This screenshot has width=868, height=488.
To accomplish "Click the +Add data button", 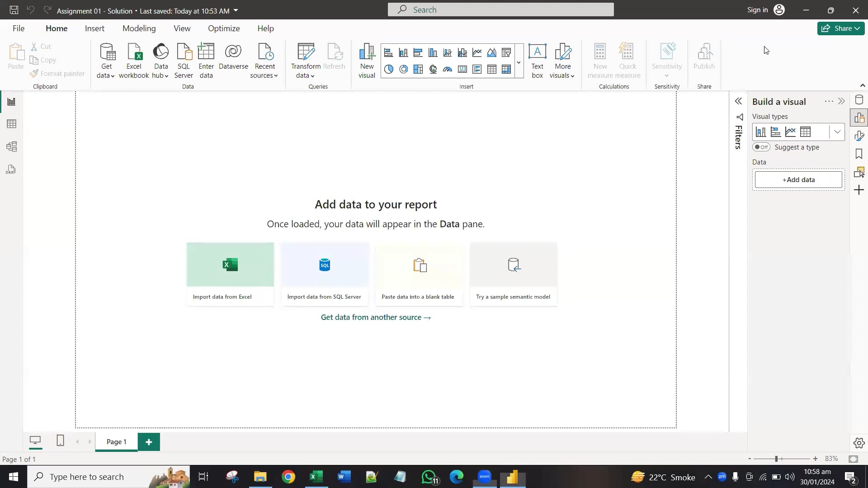I will tap(798, 180).
